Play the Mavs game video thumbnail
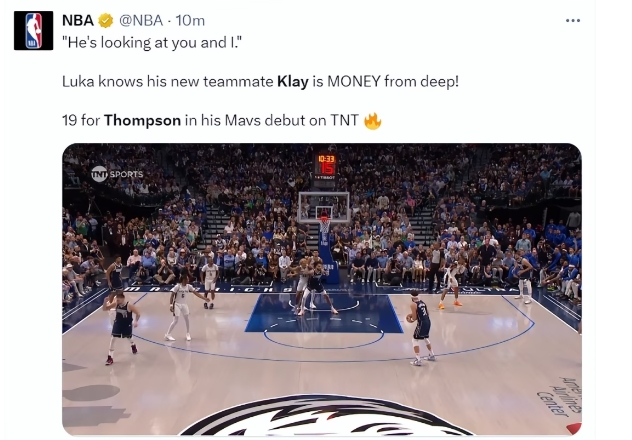The height and width of the screenshot is (440, 632). [x=322, y=289]
